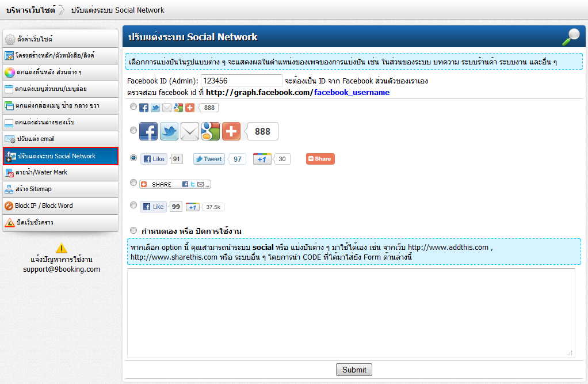Open the facebook_username link

[x=352, y=92]
